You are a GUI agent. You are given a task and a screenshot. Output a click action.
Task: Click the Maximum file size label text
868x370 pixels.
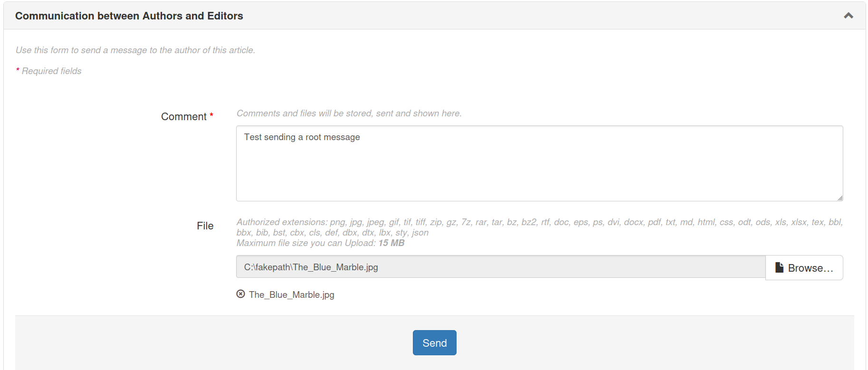pyautogui.click(x=306, y=243)
